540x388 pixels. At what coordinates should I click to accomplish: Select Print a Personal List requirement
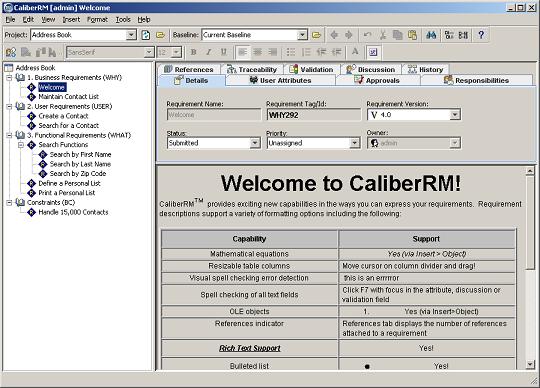coord(67,193)
